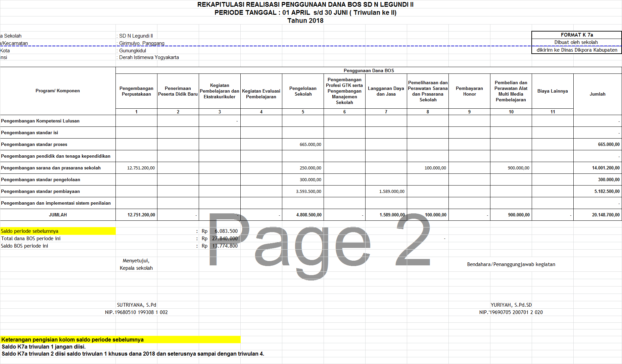Select the 'Tahun 2018' cell

click(305, 20)
